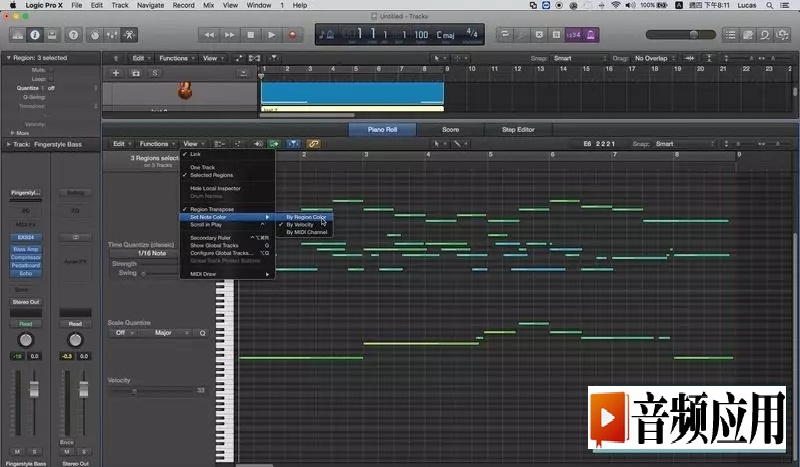Toggle the blue Catch Playhead button
This screenshot has height=467, width=800.
pos(293,144)
